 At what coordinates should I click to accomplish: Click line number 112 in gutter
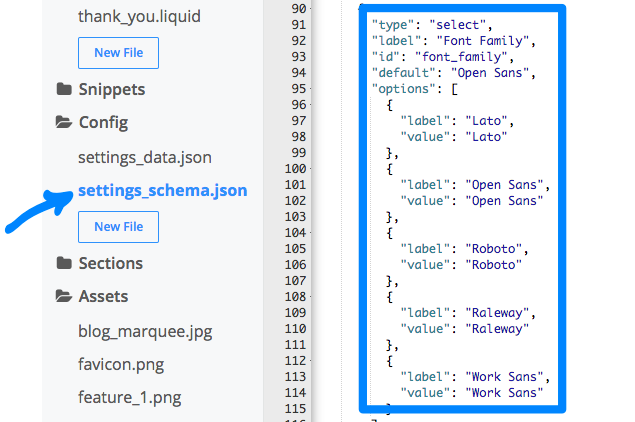pos(295,360)
